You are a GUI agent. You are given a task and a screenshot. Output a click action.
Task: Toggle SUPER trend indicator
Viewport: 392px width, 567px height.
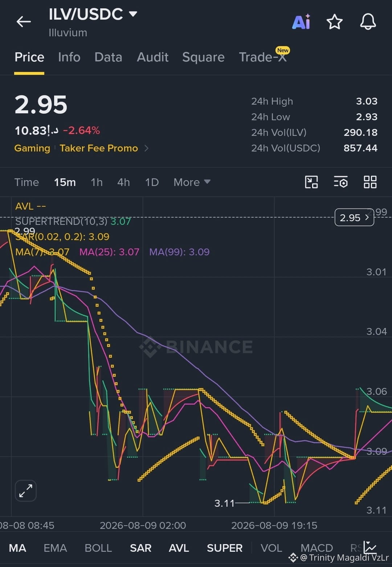(x=224, y=548)
